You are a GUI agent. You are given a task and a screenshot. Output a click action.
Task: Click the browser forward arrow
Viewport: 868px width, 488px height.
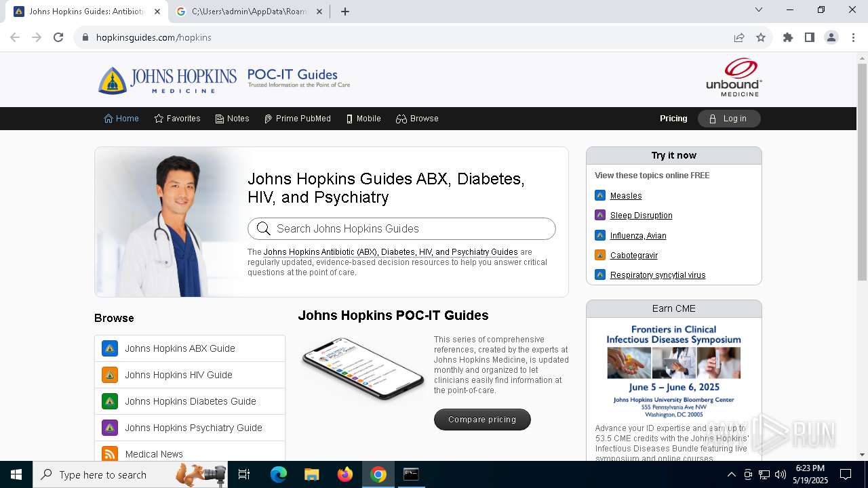(37, 37)
